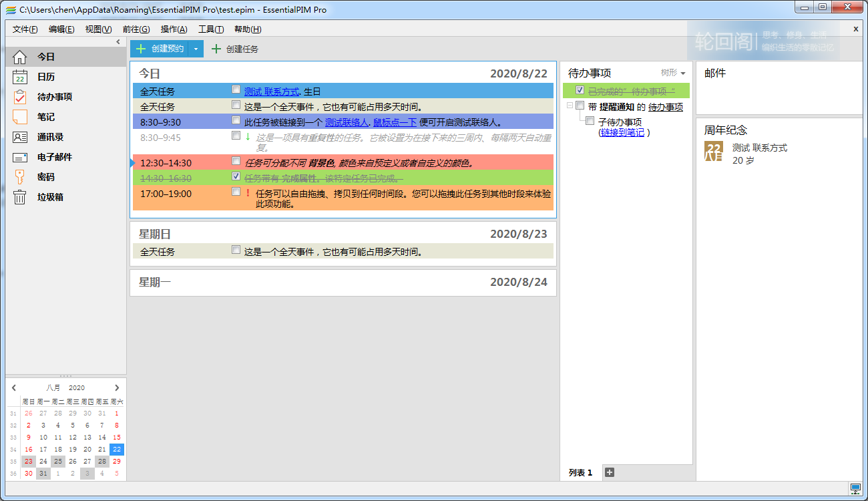Open the 工具(T) menu

pos(210,29)
